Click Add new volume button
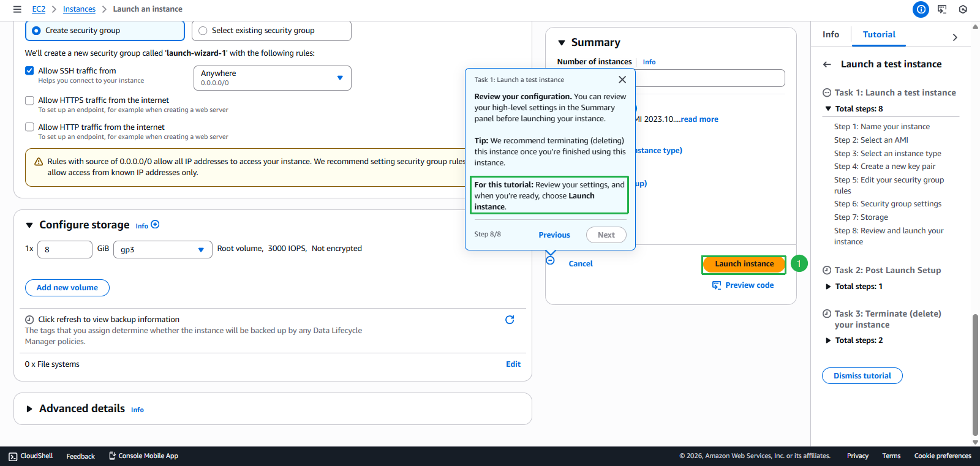980x466 pixels. click(67, 288)
